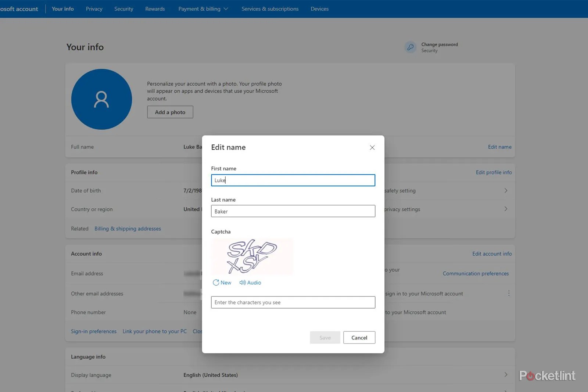
Task: Open the safety setting chevron
Action: point(506,190)
